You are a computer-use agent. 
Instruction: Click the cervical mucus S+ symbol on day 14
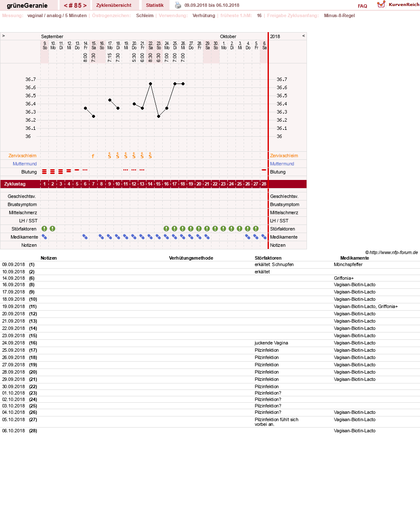(x=150, y=156)
